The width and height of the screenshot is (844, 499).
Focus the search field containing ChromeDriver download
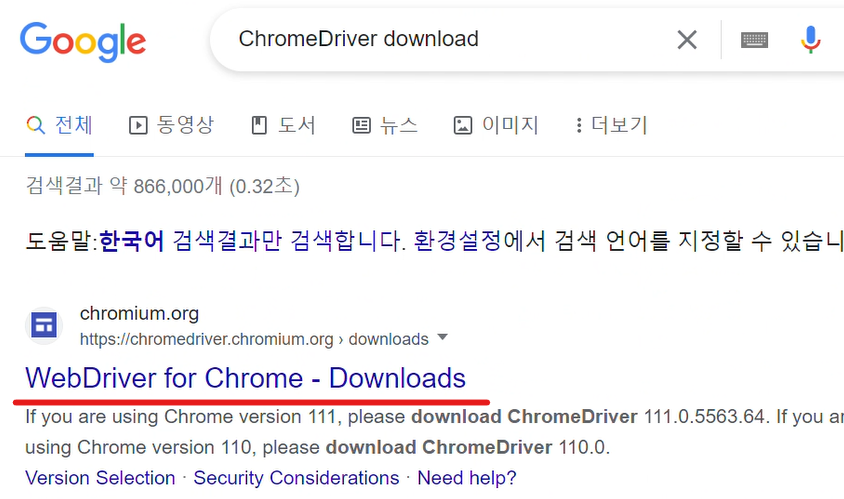(358, 39)
